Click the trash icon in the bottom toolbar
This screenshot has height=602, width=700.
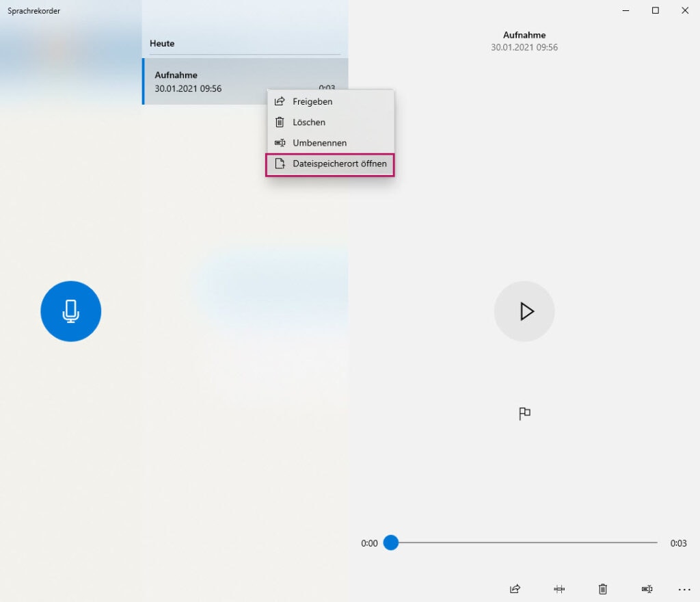602,588
